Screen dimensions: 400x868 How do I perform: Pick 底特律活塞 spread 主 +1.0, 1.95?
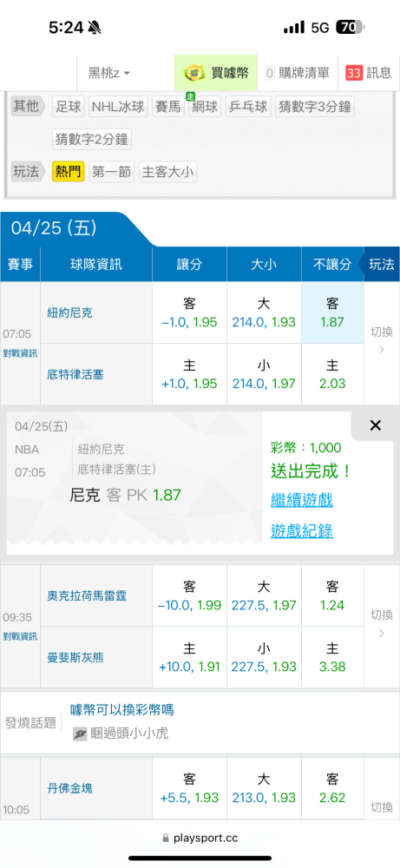tap(189, 375)
